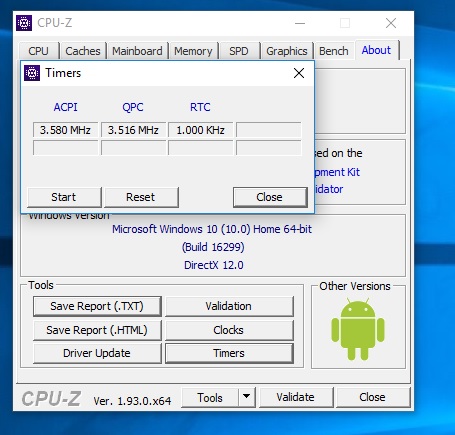The height and width of the screenshot is (435, 455).
Task: Click Close in the Timers dialog
Action: 270,197
